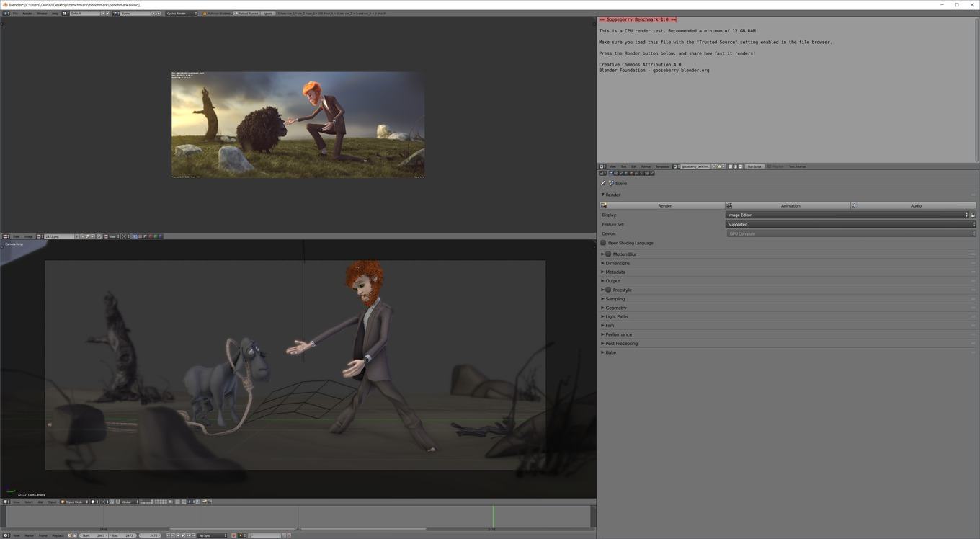Jump to the timeline end frame
Viewport: 980px width, 539px height.
tap(193, 535)
